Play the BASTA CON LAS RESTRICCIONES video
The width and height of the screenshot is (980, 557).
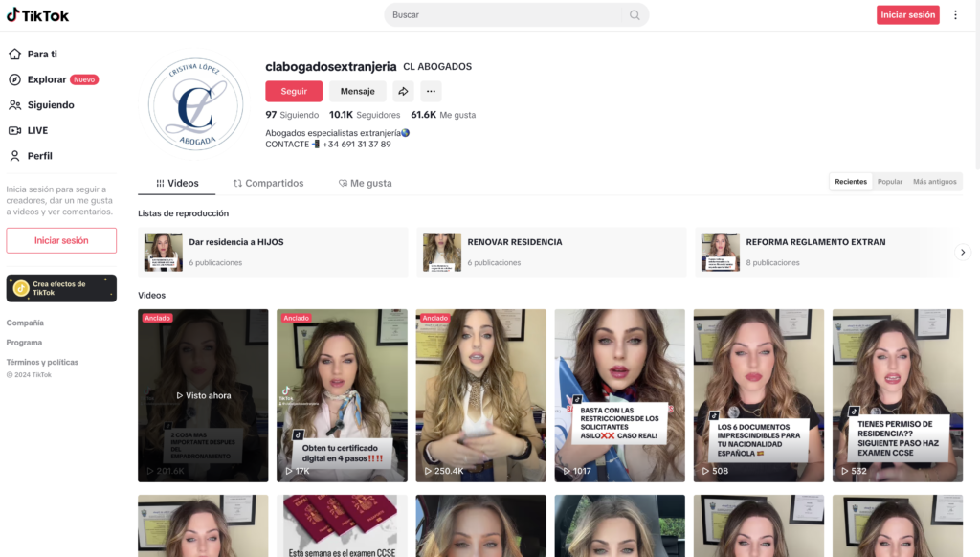(619, 395)
